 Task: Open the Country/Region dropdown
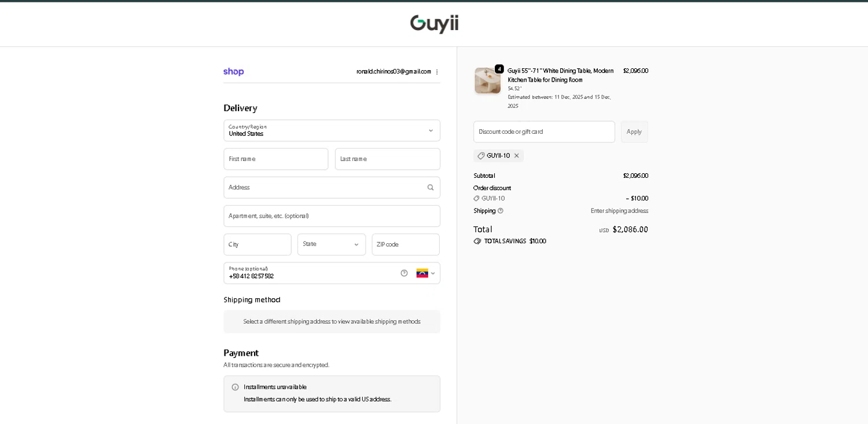click(x=332, y=131)
